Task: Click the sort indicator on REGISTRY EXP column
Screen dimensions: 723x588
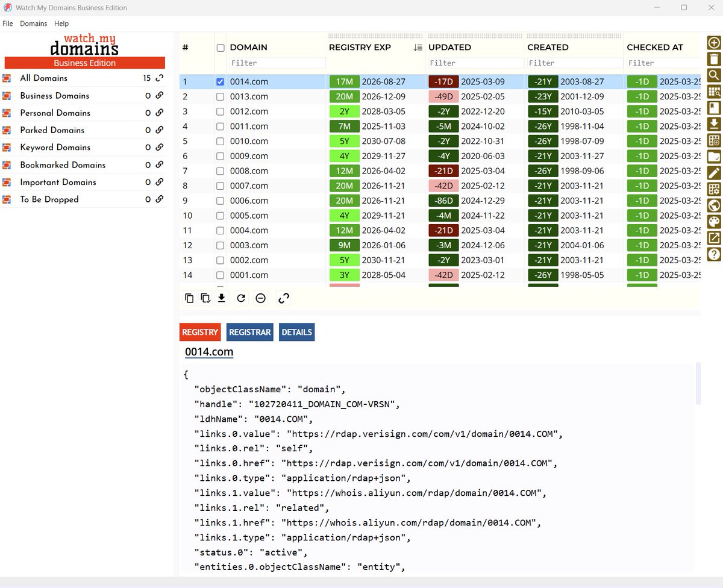Action: click(418, 48)
